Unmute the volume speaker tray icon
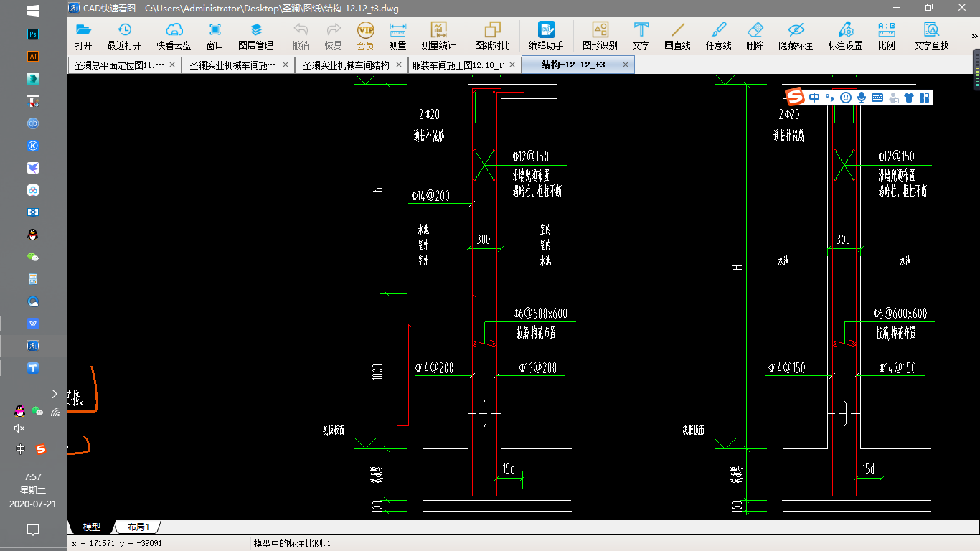 coord(19,428)
